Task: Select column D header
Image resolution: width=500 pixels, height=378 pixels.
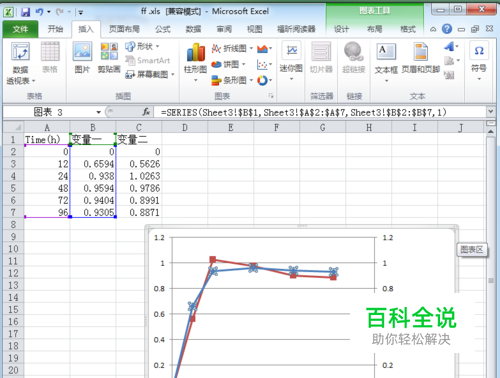Action: pos(185,127)
